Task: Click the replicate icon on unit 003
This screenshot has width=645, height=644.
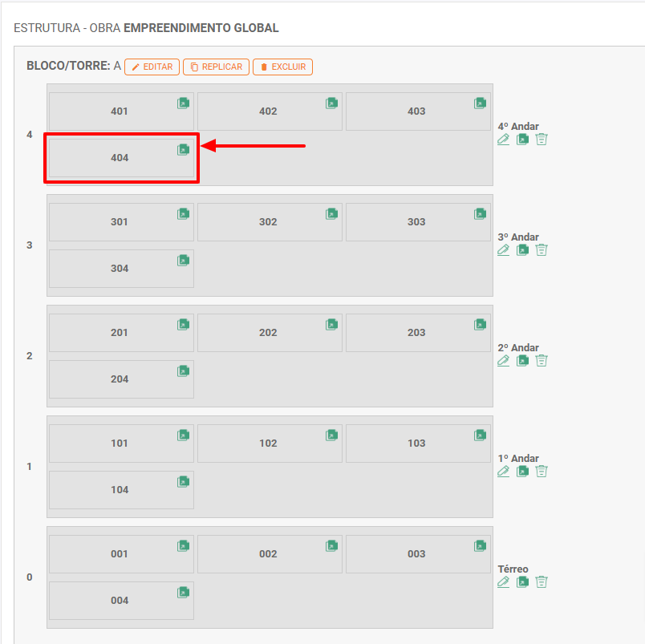Action: (x=480, y=546)
